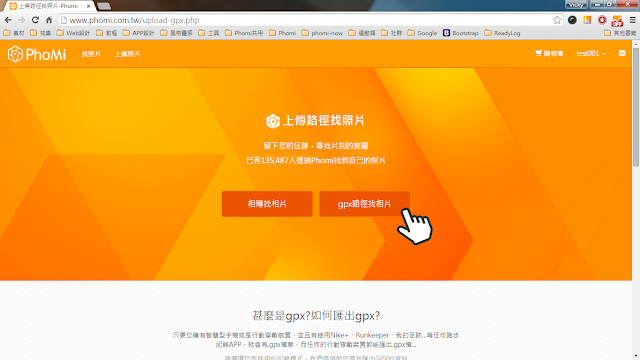Open the Phomi bookmark folder

tap(282, 33)
